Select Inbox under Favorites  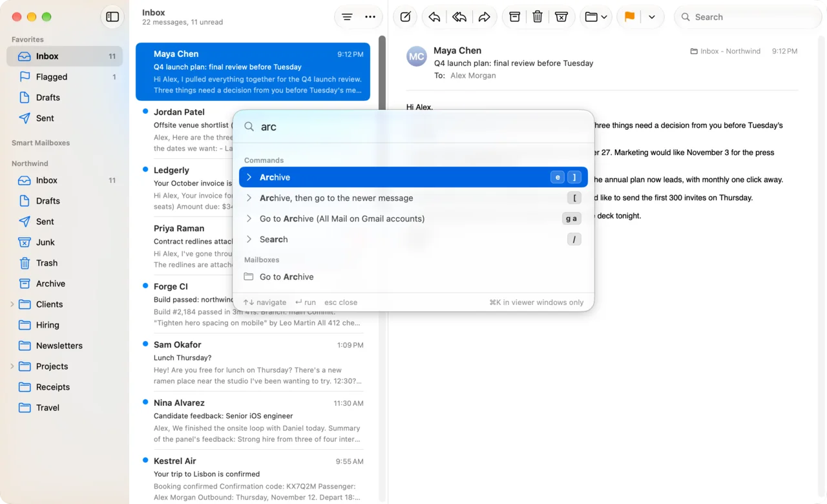(65, 56)
